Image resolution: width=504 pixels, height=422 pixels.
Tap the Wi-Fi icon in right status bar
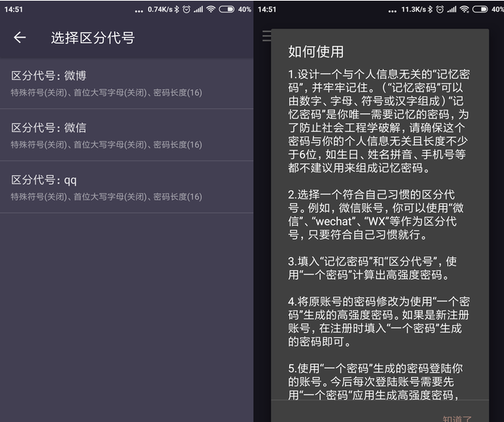[x=464, y=9]
